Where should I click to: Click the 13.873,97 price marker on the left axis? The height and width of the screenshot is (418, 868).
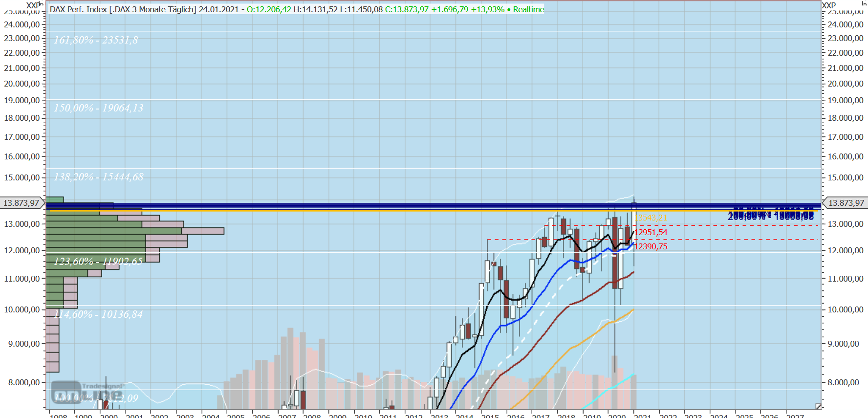tap(21, 203)
